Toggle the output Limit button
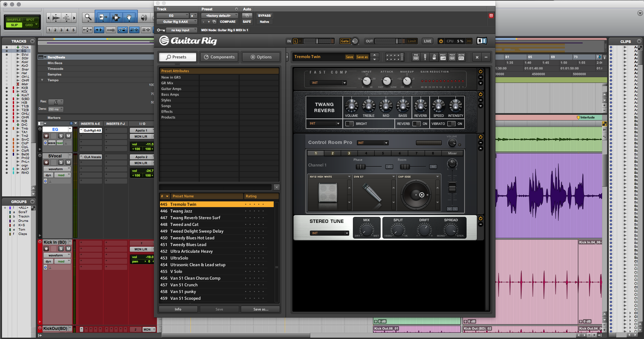 412,41
